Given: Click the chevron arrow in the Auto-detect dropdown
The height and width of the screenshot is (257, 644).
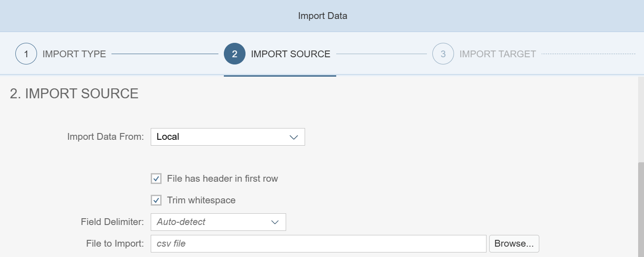Looking at the screenshot, I should coord(275,222).
